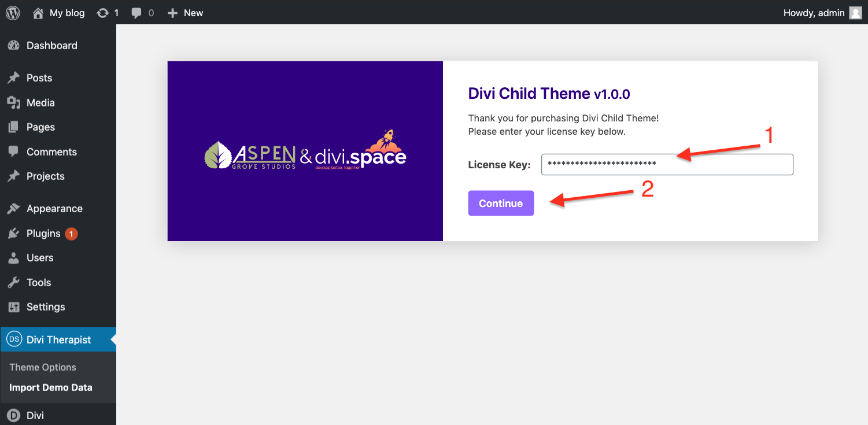Open the updates circular arrows icon
The height and width of the screenshot is (425, 868).
(x=102, y=13)
